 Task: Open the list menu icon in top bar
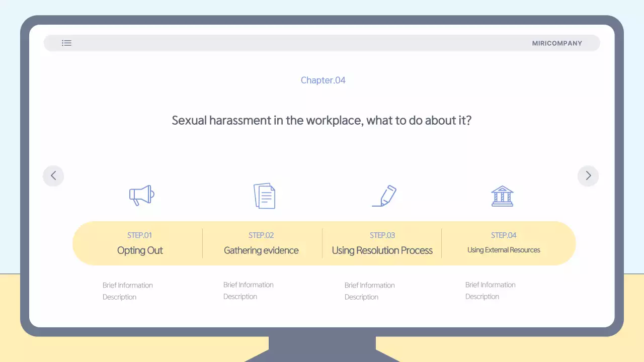(66, 43)
